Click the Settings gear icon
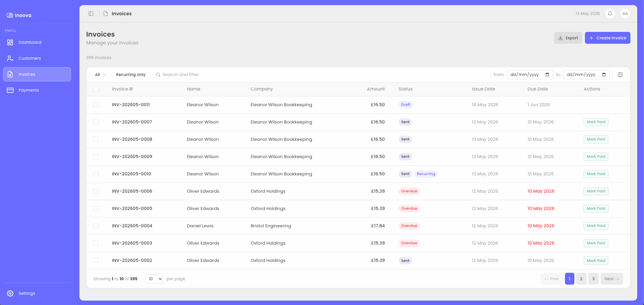Viewport: 644px width, 305px height. (10, 293)
